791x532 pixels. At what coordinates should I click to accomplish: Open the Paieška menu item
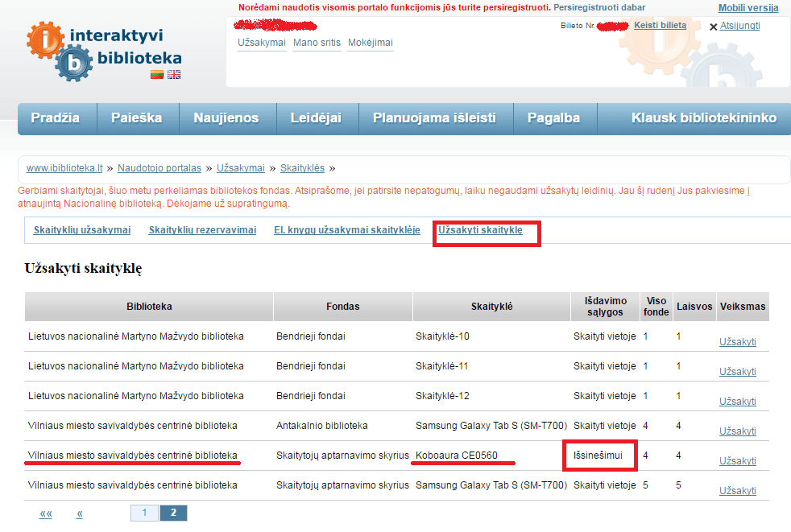click(x=138, y=118)
